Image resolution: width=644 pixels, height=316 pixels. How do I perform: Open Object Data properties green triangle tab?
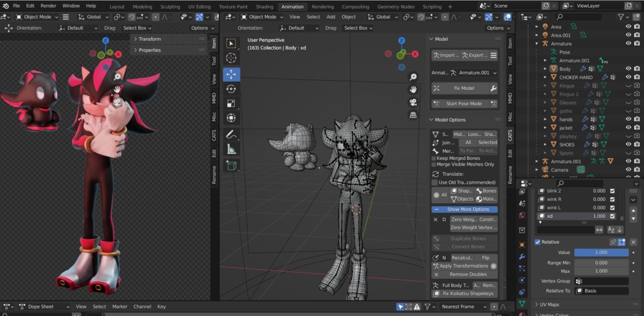tap(522, 303)
